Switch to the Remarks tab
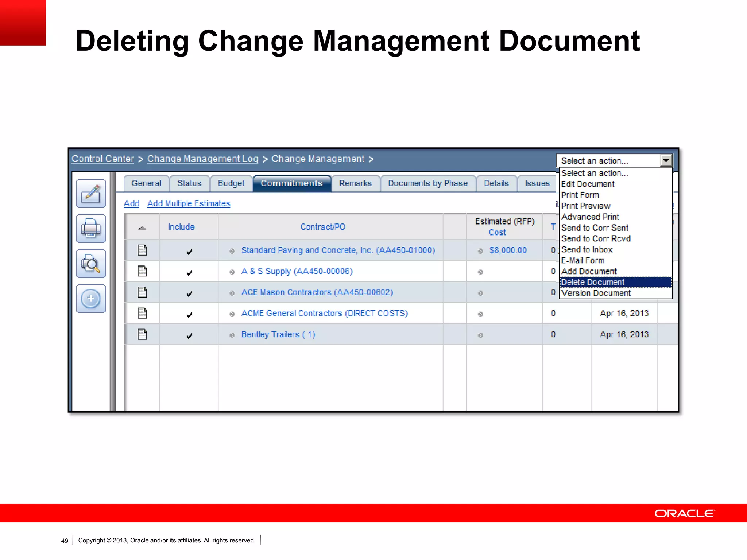 [x=356, y=183]
